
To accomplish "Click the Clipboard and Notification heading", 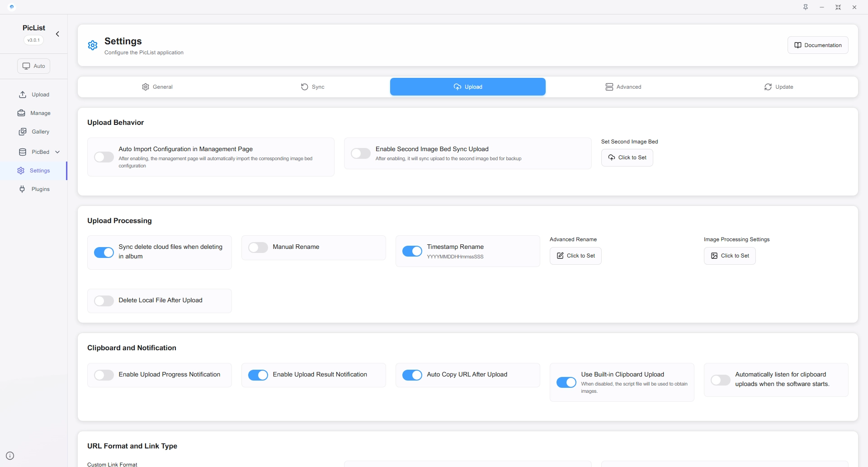I will tap(132, 348).
